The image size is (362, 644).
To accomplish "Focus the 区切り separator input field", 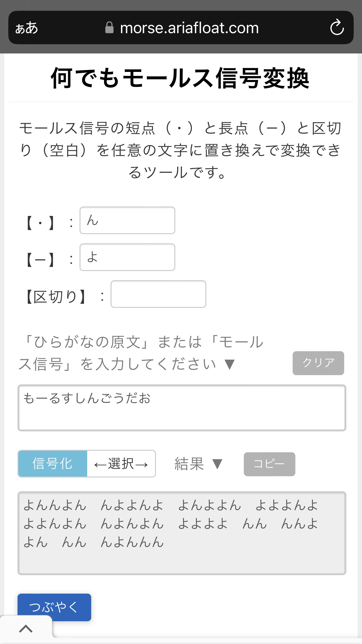I will [x=158, y=294].
